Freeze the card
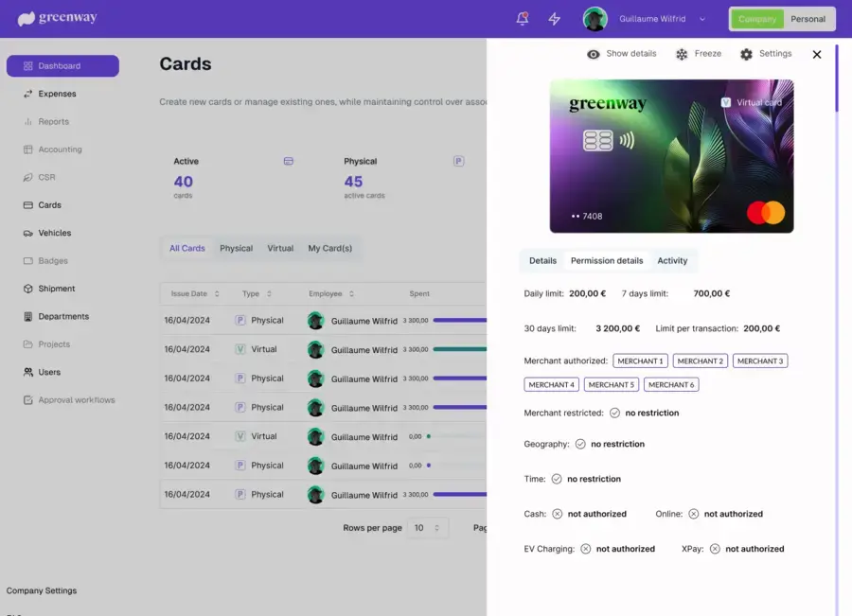Image resolution: width=852 pixels, height=616 pixels. click(x=699, y=54)
